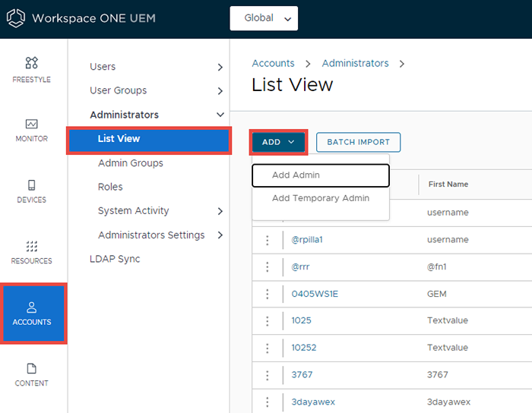Open row actions menu for 3767
The image size is (532, 413).
(x=268, y=375)
